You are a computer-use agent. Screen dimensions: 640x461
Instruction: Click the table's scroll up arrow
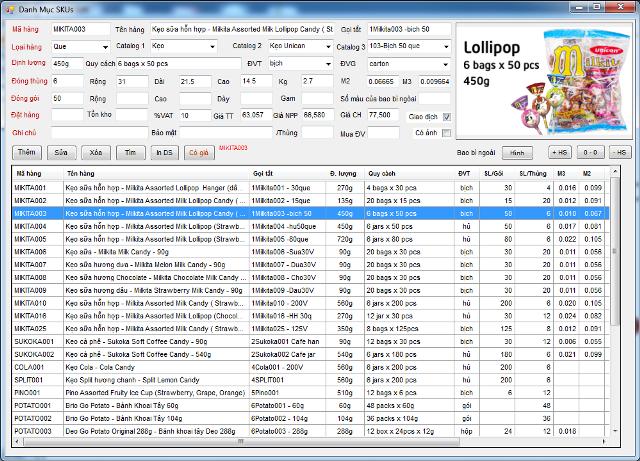point(615,172)
